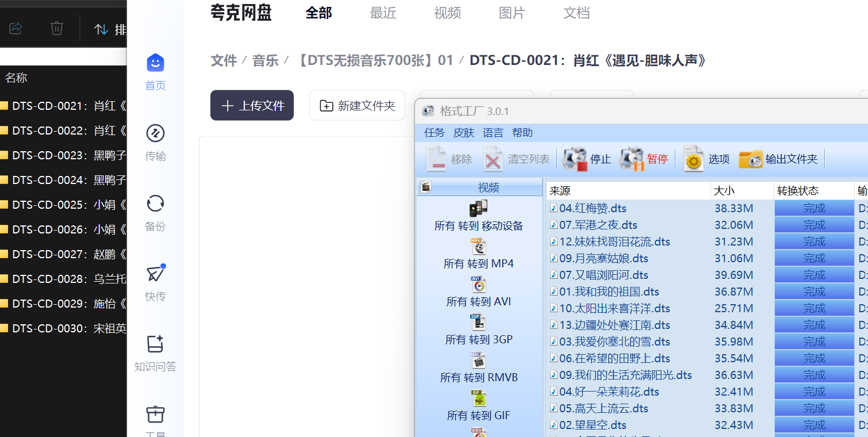Switch to the 全部 tab in Quark drive
This screenshot has width=868, height=437.
tap(318, 13)
